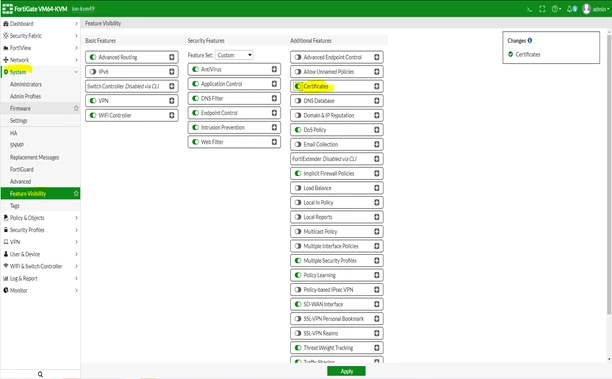Toggle the Certificates feature switch

[298, 86]
